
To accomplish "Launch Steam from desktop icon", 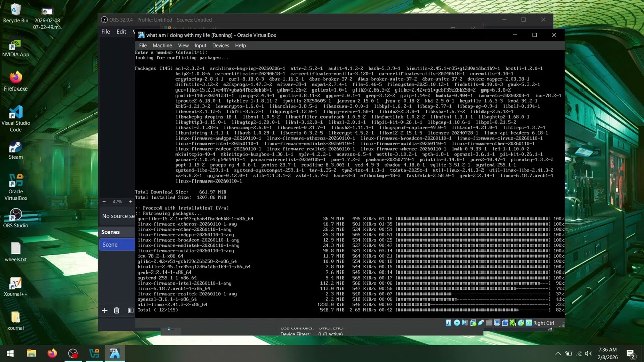I will point(16,150).
